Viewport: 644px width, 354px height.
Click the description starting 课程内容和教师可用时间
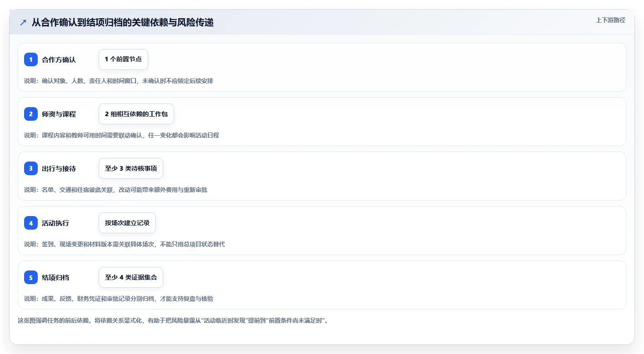121,135
